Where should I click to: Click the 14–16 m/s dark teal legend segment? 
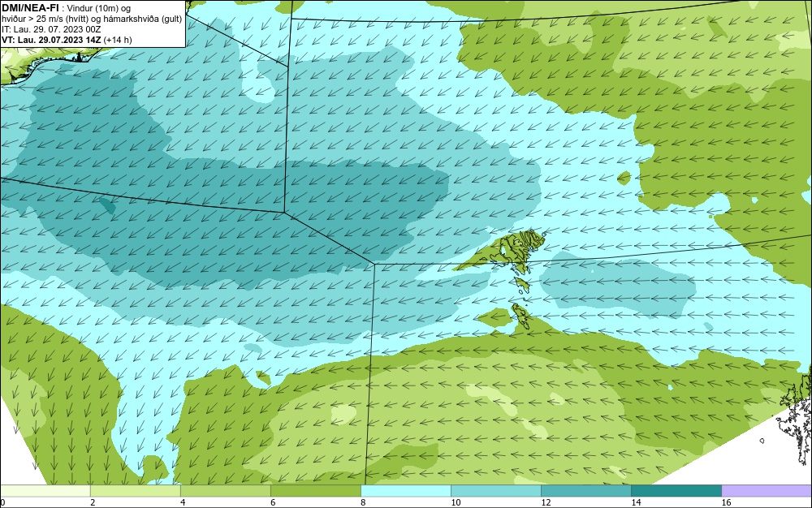tap(676, 491)
